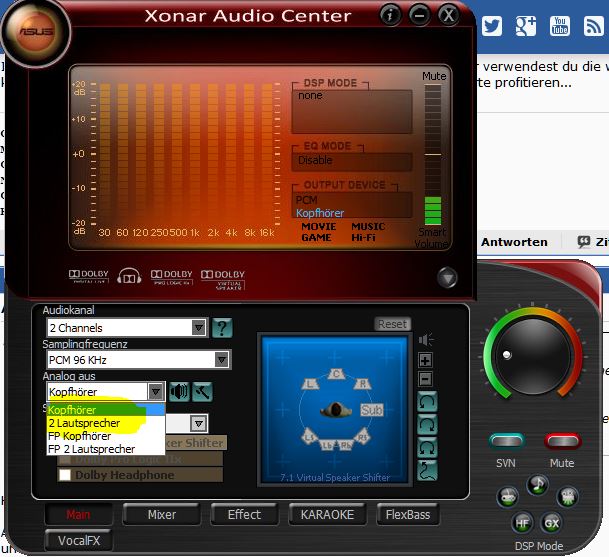Click the Center speaker in shifter
Viewport: 609px width, 557px height.
(x=336, y=374)
